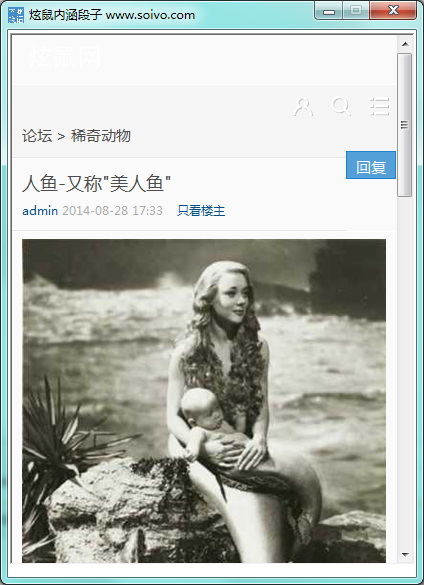The image size is (424, 585).
Task: Click the post title 人鱼-又称"美人鱼"
Action: pos(96,183)
